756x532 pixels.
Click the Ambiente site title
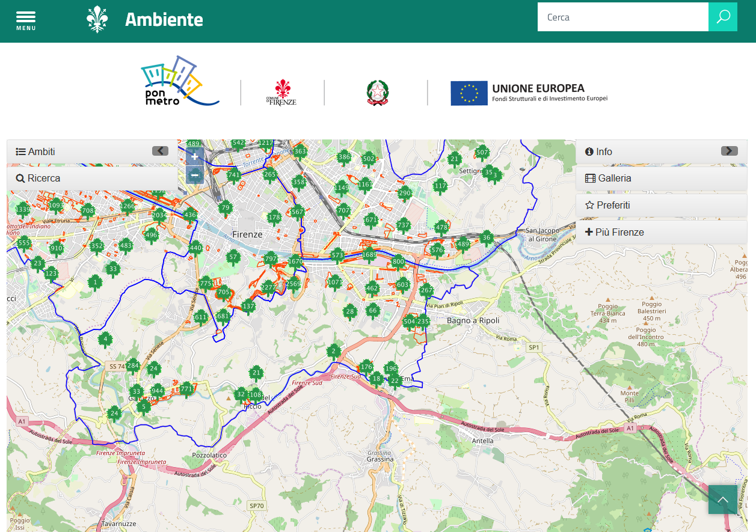click(x=164, y=20)
